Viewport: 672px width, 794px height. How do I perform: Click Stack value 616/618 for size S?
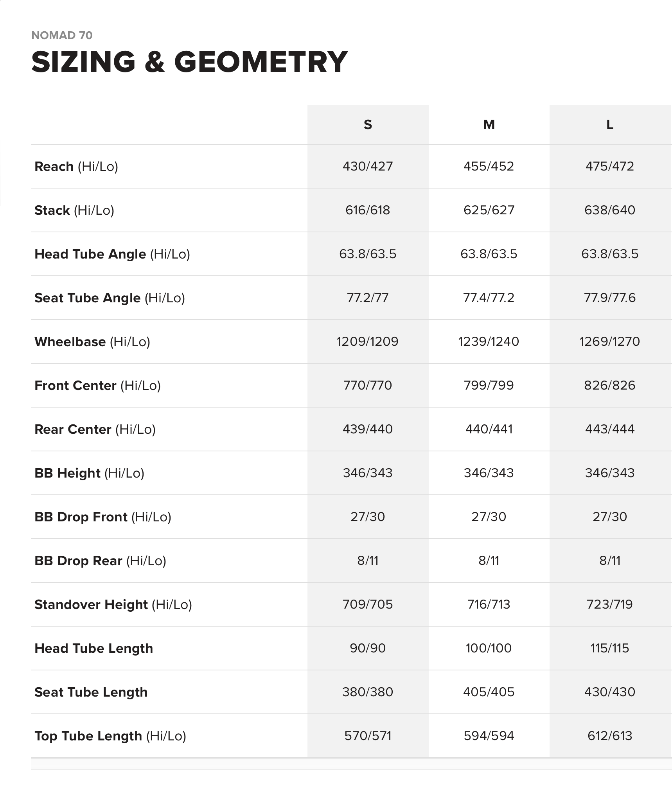tap(368, 210)
